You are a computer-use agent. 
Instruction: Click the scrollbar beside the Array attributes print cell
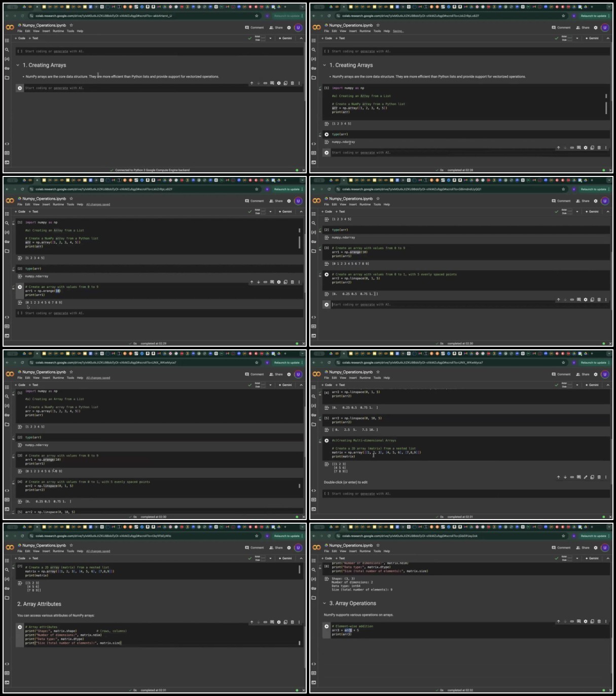click(x=299, y=643)
